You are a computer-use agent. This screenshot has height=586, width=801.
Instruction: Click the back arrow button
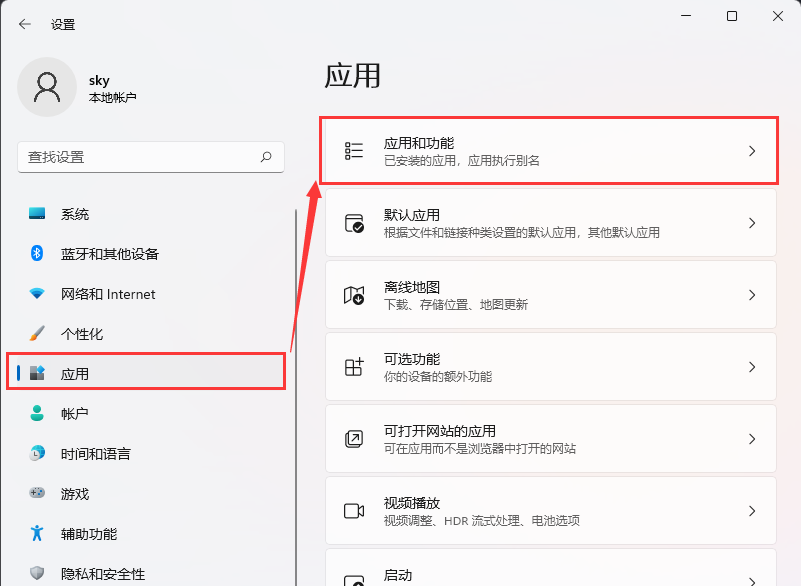pyautogui.click(x=23, y=24)
